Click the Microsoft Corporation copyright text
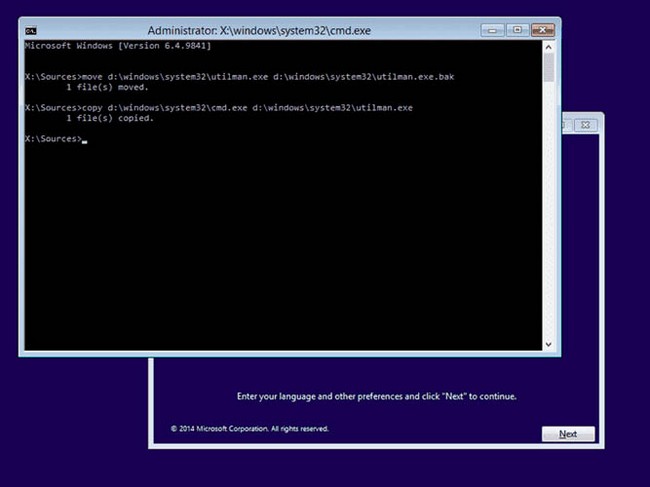The image size is (650, 487). point(249,429)
